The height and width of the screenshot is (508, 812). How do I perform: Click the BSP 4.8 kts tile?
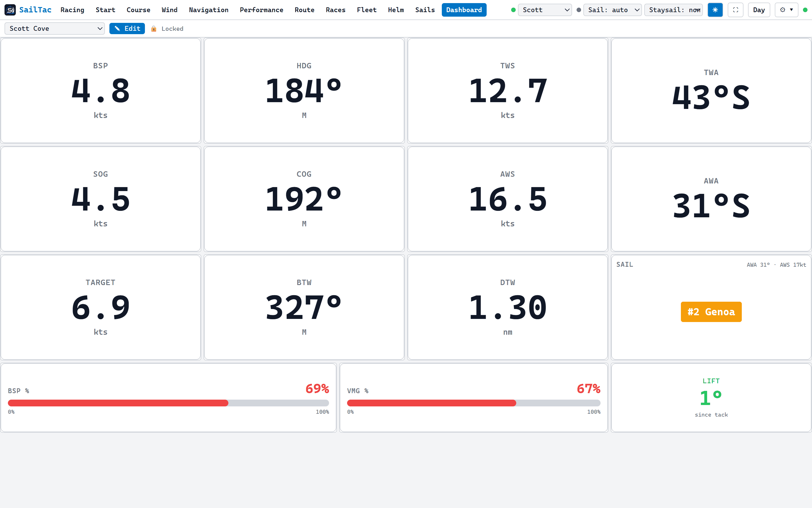[x=101, y=90]
